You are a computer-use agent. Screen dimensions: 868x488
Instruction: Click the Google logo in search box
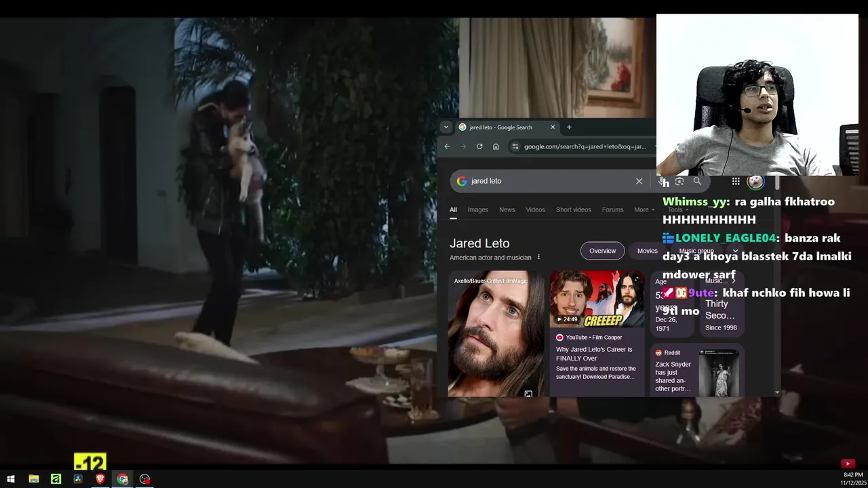coord(462,181)
